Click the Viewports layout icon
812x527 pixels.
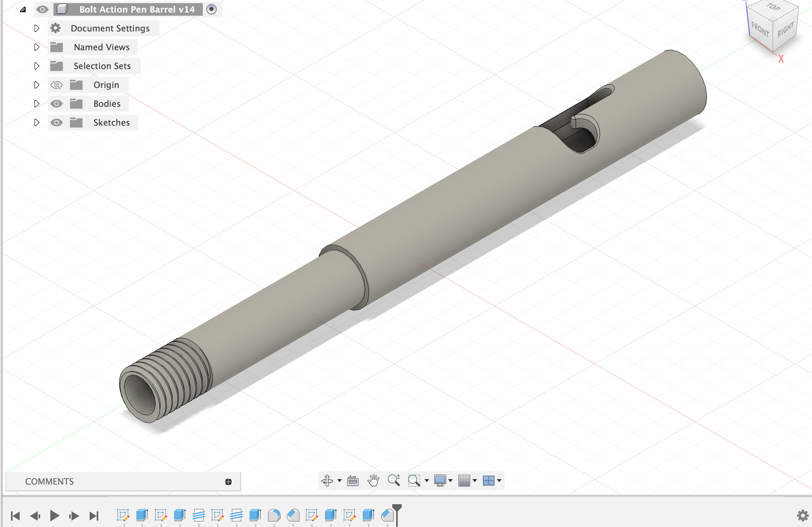point(489,480)
